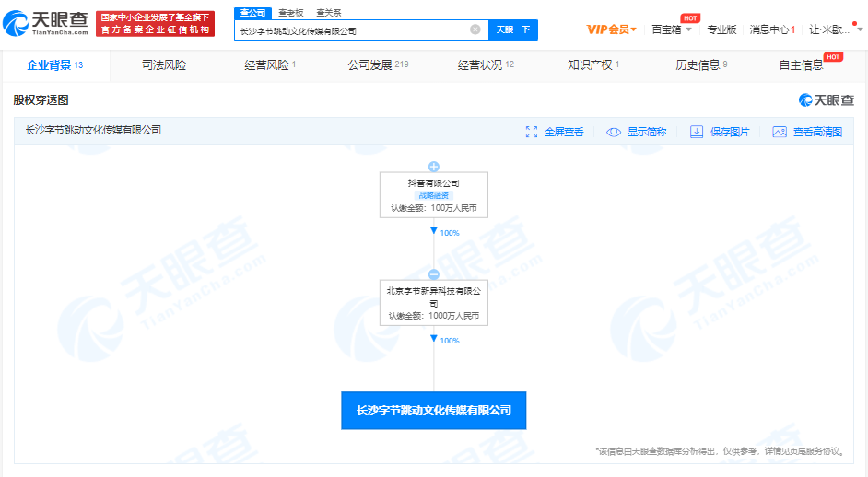Screen dimensions: 868x477
Task: Click the 显示简称 label
Action: 647,132
